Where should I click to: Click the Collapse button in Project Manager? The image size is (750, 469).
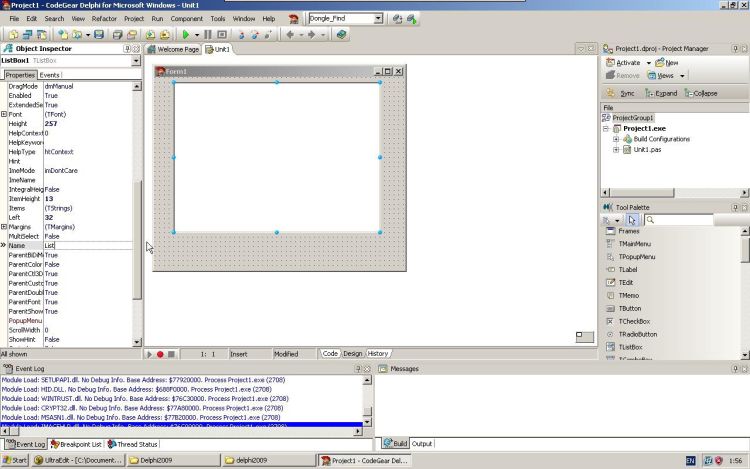[701, 93]
